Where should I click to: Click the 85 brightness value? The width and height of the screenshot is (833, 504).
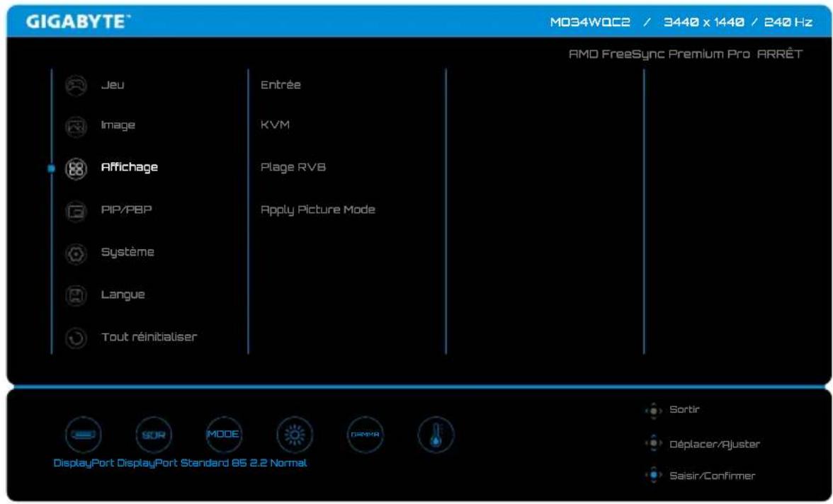[239, 463]
